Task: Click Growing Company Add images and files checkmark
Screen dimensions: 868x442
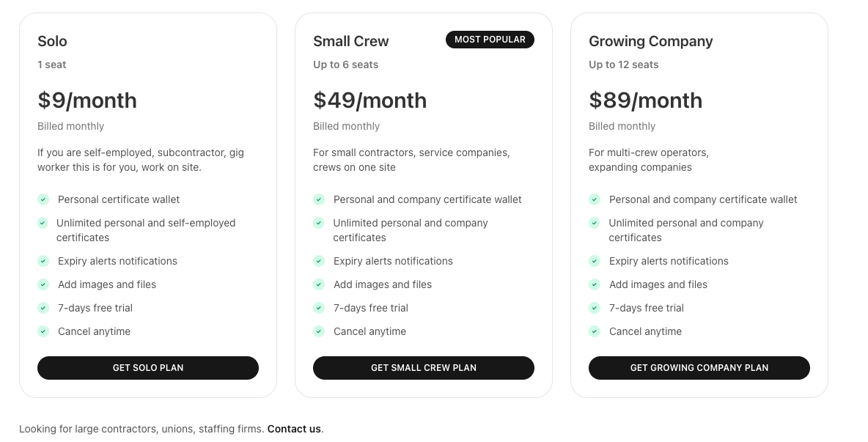Action: pos(595,284)
